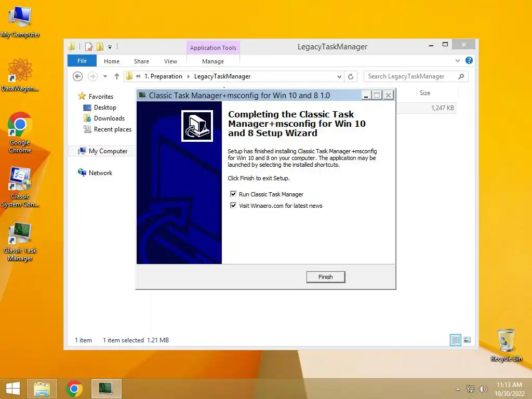Open File Explorer from taskbar
The height and width of the screenshot is (399, 532).
coord(42,389)
